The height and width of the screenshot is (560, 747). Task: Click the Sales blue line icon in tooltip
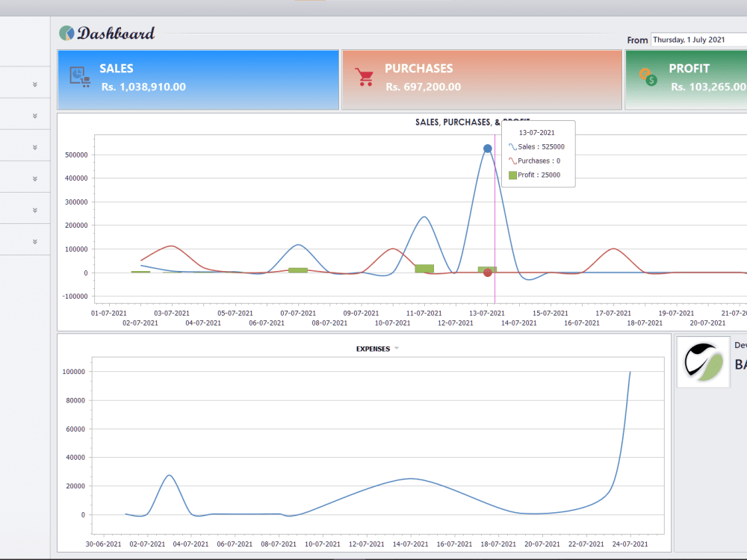512,146
